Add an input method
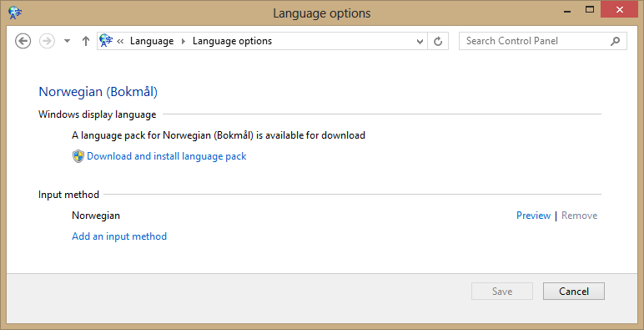Viewport: 644px width, 330px height. click(x=119, y=236)
